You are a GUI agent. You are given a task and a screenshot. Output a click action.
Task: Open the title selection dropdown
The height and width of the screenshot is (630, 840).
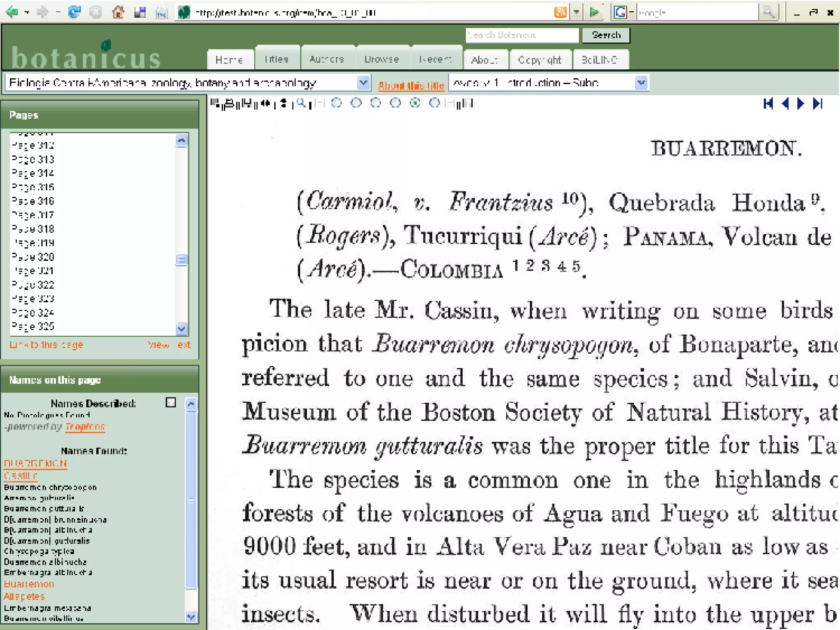pos(363,83)
